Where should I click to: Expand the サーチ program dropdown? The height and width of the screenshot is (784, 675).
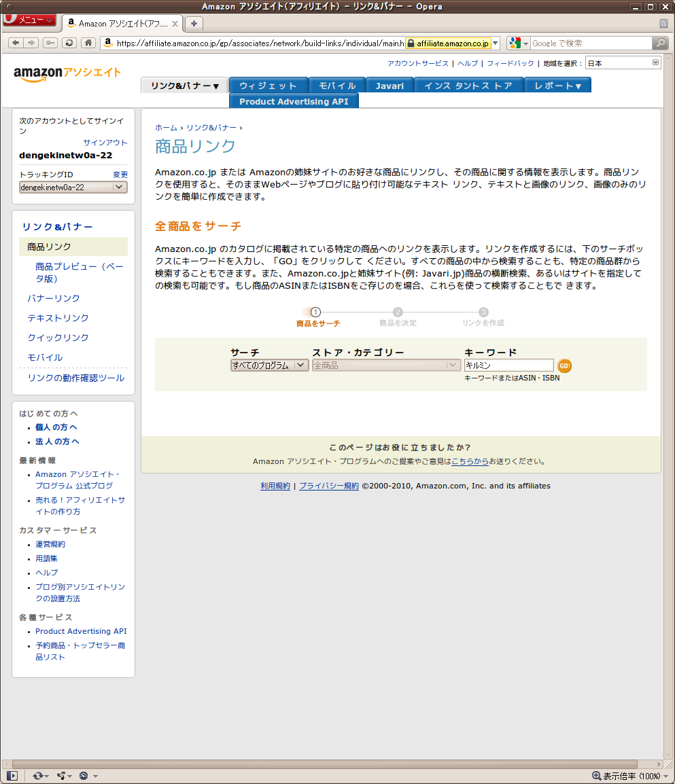pyautogui.click(x=269, y=366)
